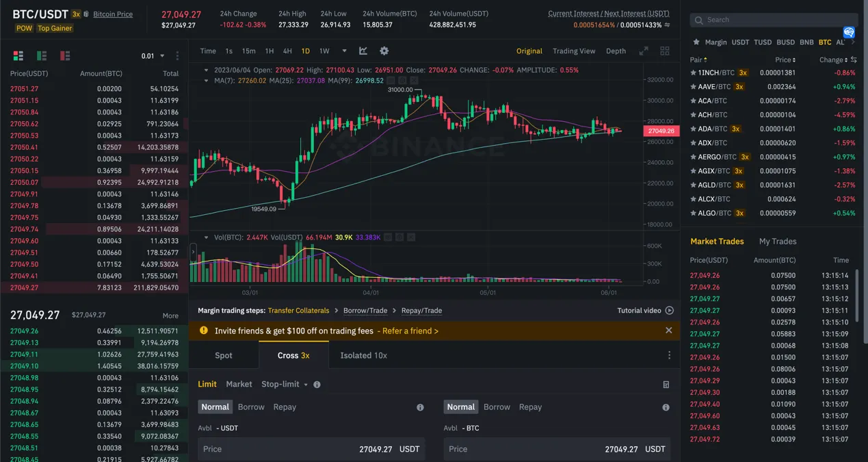
Task: Click the buy Price input field
Action: point(311,449)
